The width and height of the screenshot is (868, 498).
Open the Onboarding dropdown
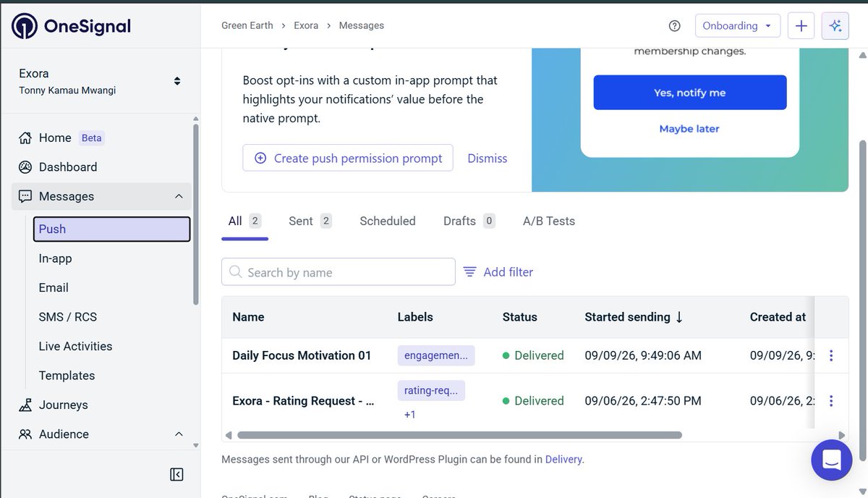(x=738, y=26)
